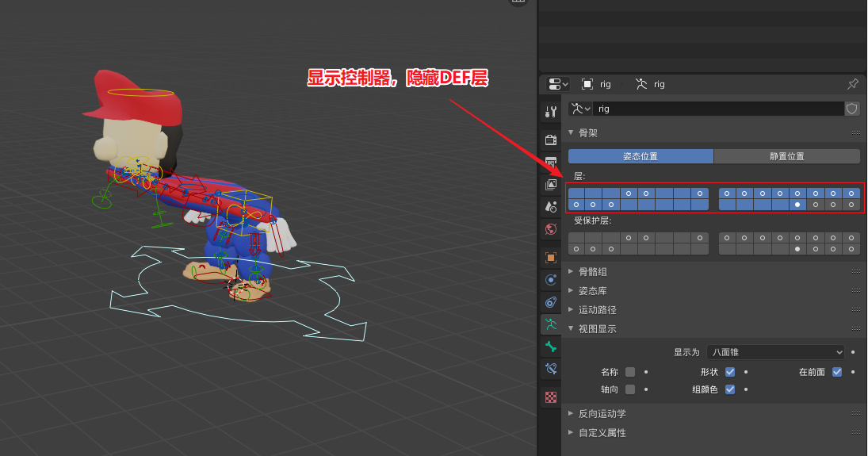Viewport: 868px width, 456px height.
Task: Click the animate dot beside 形状
Action: click(746, 372)
